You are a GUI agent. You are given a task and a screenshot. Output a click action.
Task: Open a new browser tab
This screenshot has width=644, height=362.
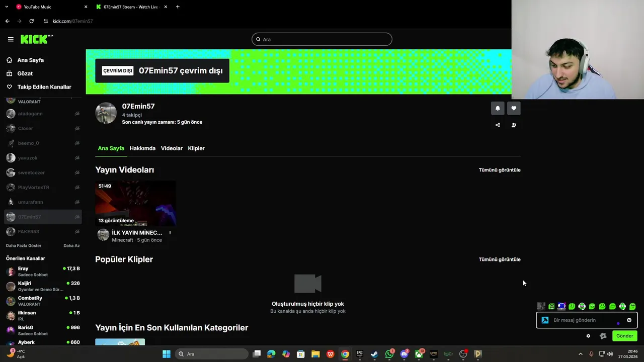[x=178, y=7]
